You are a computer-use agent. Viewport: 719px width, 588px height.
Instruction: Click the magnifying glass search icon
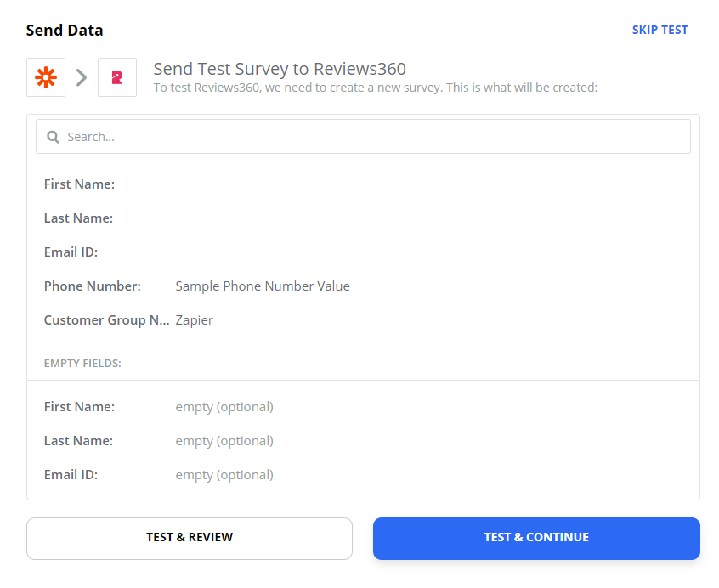click(x=54, y=137)
